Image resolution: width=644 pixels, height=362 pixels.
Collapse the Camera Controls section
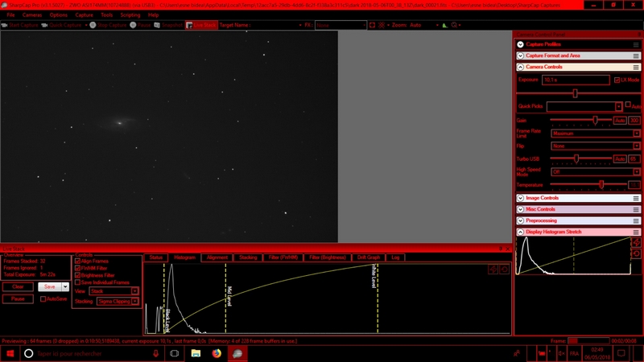click(x=520, y=67)
